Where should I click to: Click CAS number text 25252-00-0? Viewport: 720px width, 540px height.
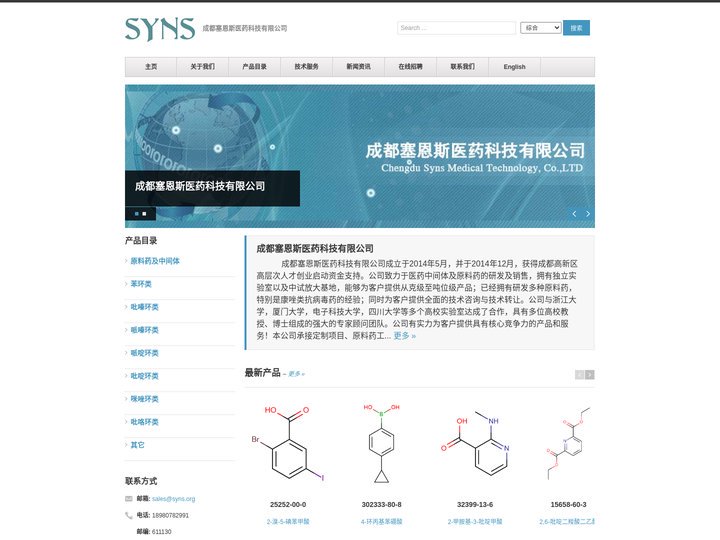(288, 504)
